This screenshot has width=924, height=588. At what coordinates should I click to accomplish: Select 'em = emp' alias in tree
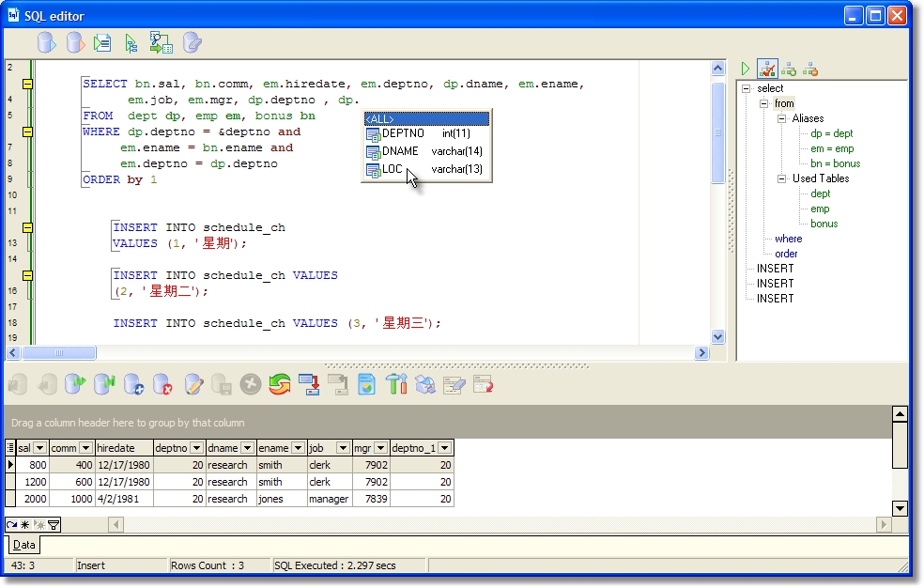pos(832,149)
